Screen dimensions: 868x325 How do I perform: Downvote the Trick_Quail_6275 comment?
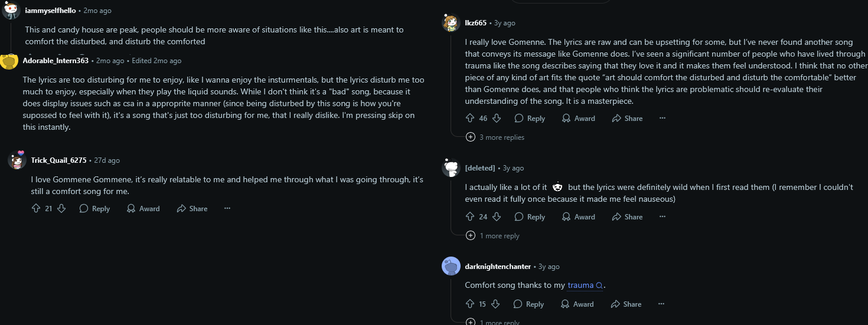[x=61, y=208]
